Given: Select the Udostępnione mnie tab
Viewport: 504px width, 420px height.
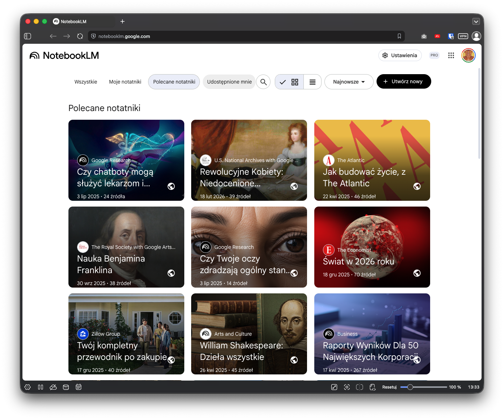Looking at the screenshot, I should [x=229, y=82].
